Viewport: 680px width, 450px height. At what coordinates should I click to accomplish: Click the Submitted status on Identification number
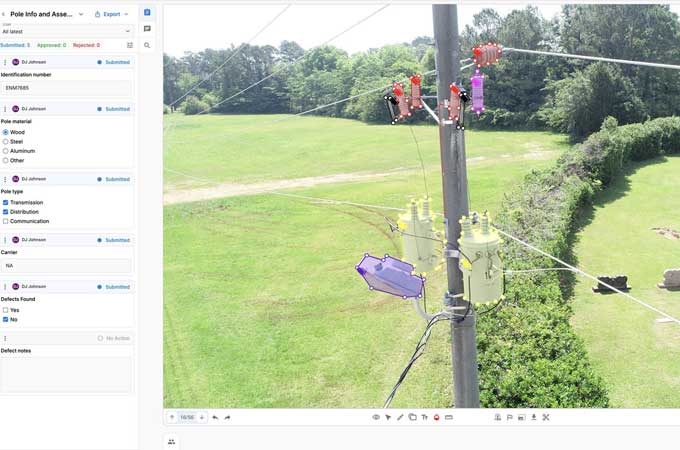click(x=113, y=62)
